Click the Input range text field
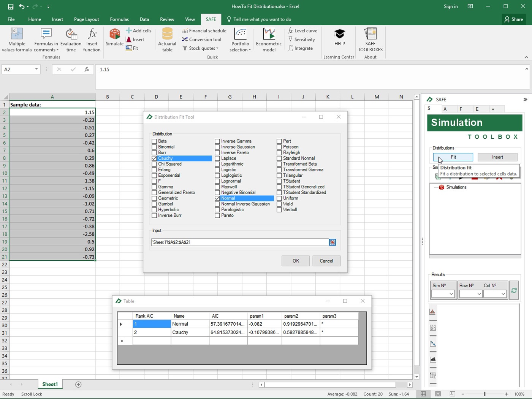This screenshot has height=399, width=532. point(240,242)
